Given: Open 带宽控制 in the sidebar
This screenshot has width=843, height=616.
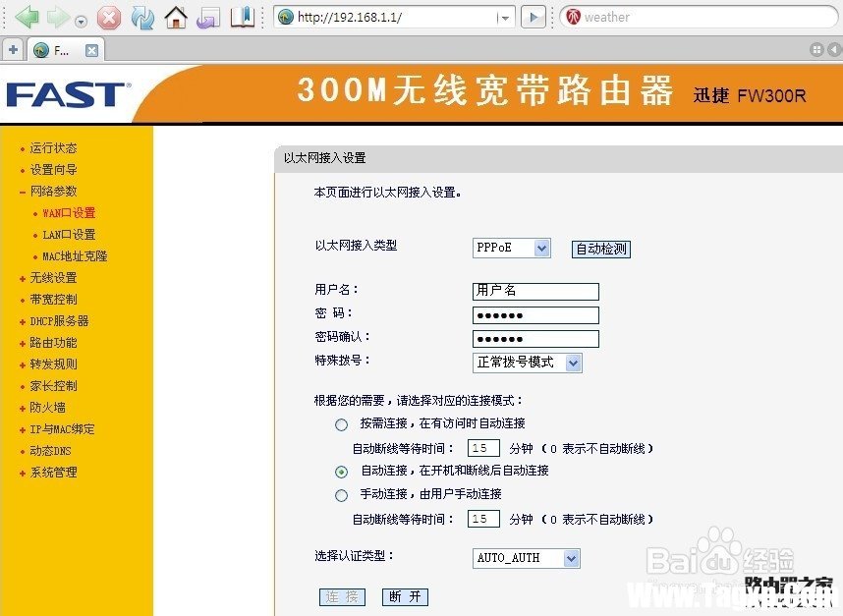Looking at the screenshot, I should pos(53,300).
